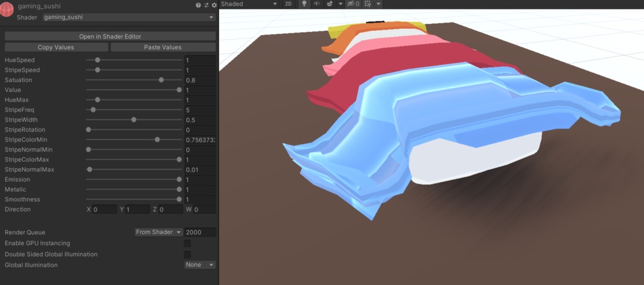Click the StripeFreq value field showing 5

200,109
